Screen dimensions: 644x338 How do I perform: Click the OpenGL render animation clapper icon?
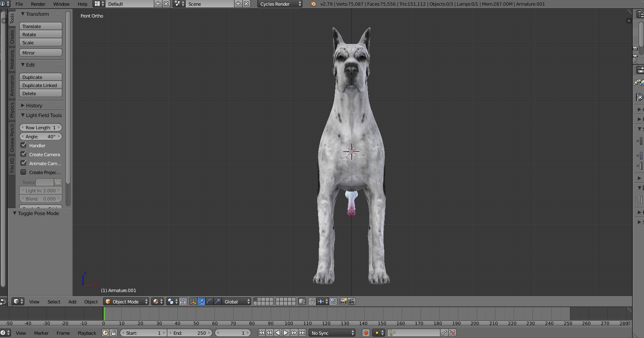(x=351, y=301)
